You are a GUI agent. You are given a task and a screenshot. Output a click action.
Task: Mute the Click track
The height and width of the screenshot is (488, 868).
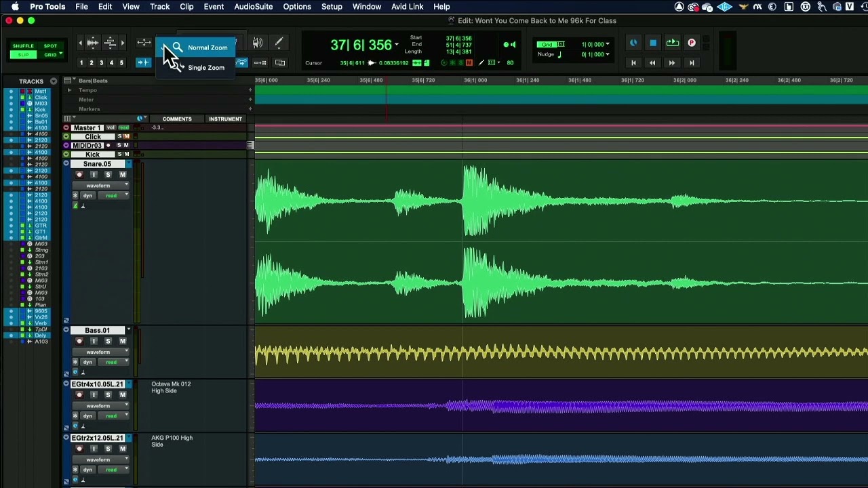coord(126,137)
